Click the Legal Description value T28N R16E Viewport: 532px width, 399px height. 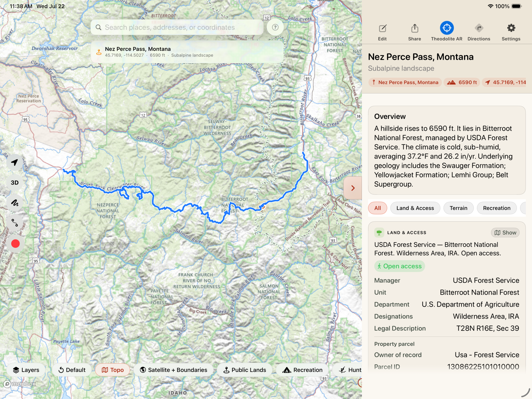[x=487, y=328]
